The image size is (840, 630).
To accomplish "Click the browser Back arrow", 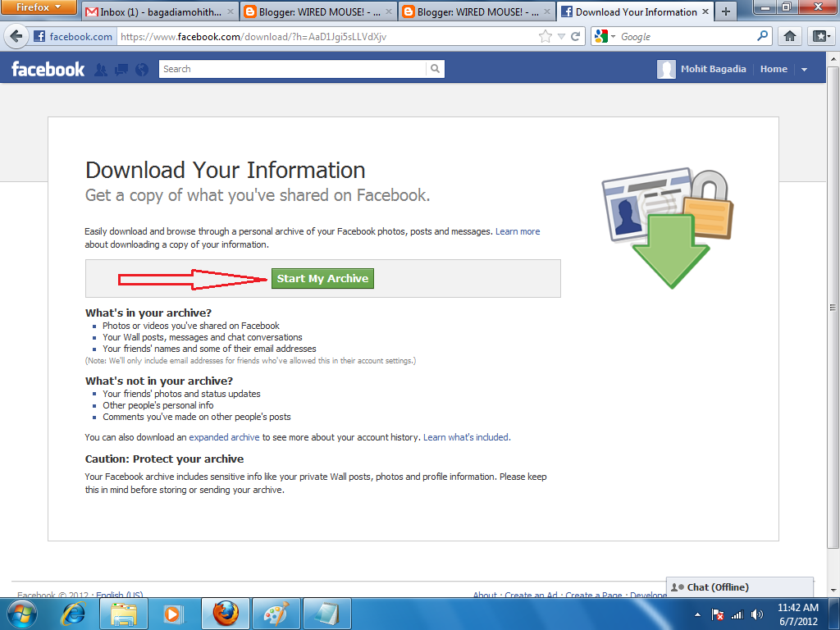I will (x=16, y=36).
